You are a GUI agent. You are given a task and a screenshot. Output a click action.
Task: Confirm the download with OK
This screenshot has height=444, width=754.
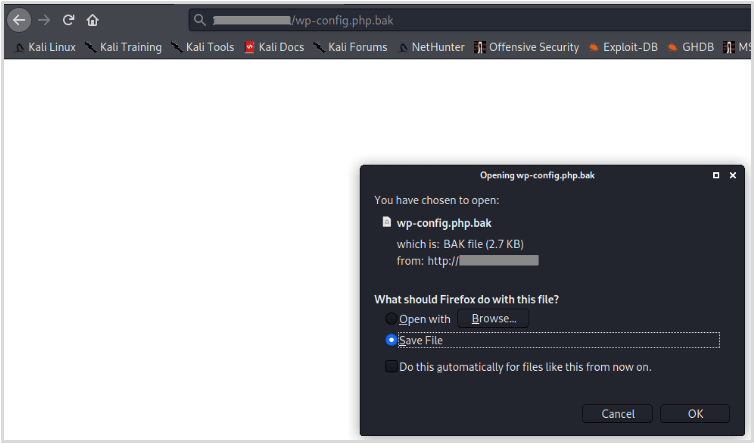tap(695, 414)
